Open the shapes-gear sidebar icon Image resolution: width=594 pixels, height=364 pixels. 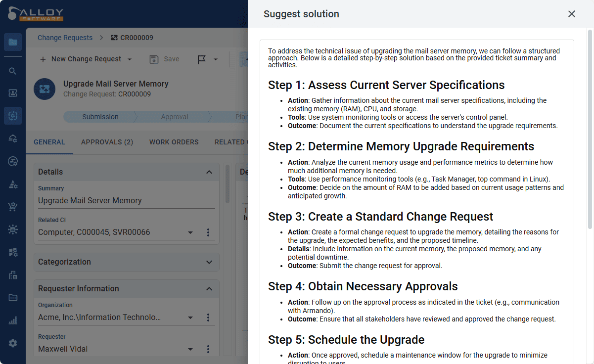coord(13,184)
